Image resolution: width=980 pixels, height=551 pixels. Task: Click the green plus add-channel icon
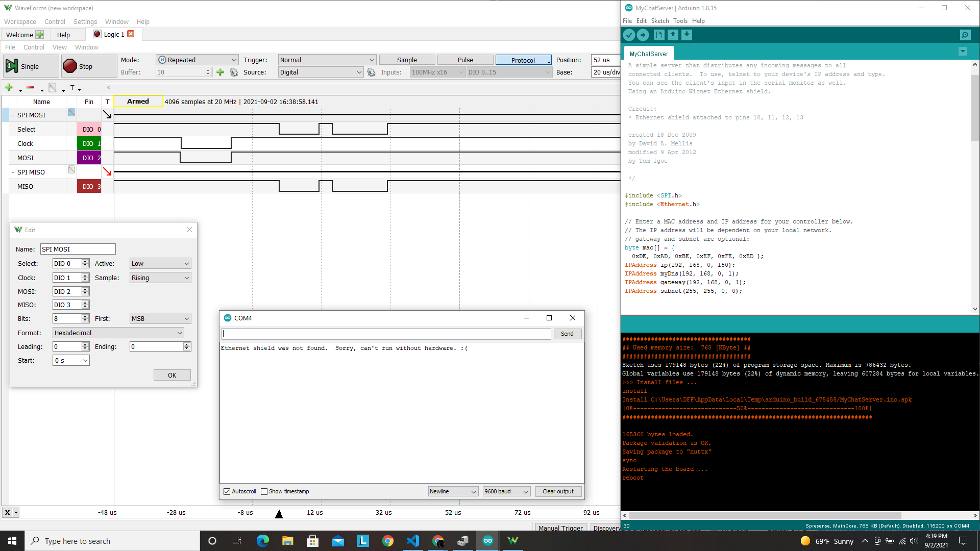click(9, 88)
